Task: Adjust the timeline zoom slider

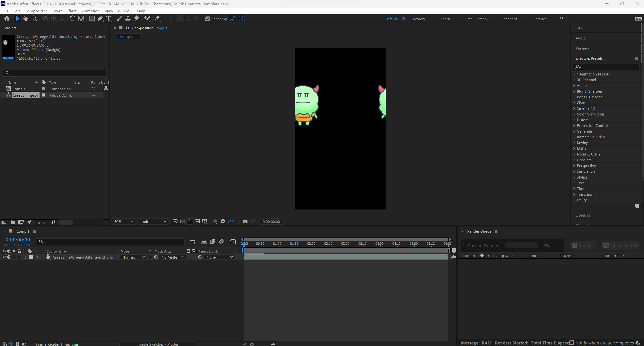Action: (x=252, y=344)
